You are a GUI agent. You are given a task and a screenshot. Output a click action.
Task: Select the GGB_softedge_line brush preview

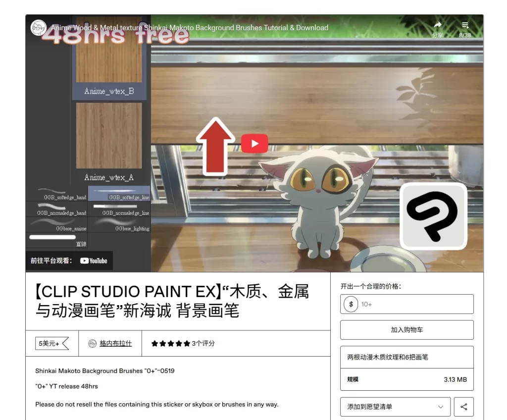pyautogui.click(x=119, y=193)
